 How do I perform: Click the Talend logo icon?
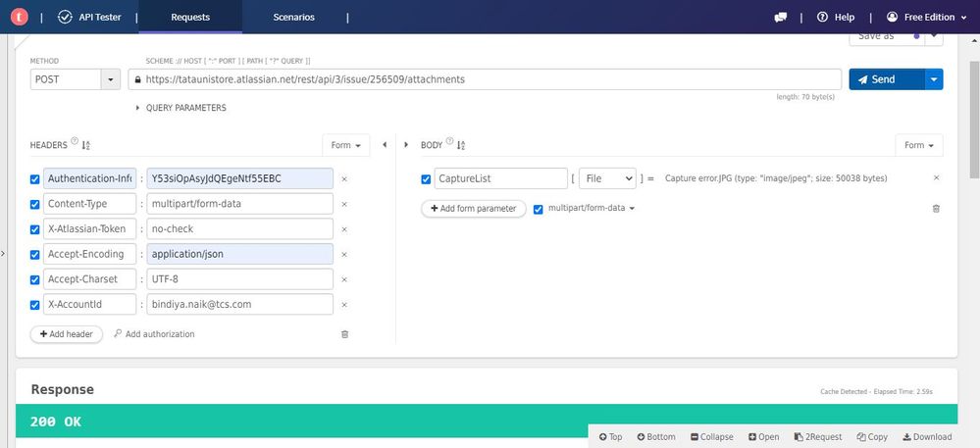coord(20,17)
